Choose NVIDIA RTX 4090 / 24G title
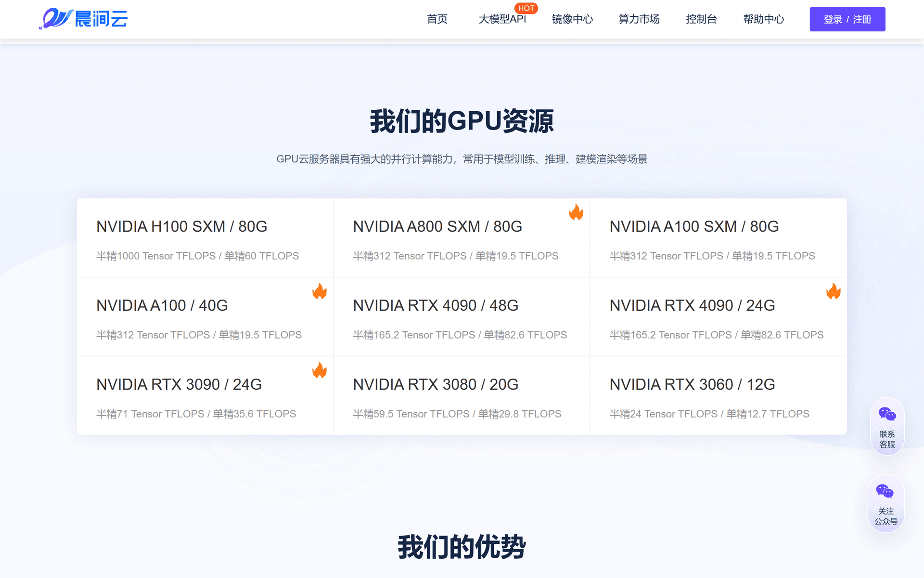This screenshot has height=578, width=924. [693, 305]
